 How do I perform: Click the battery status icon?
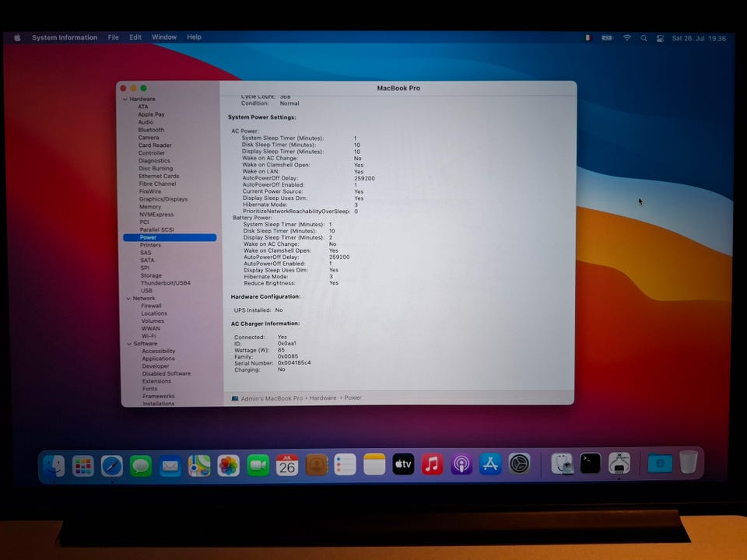606,37
